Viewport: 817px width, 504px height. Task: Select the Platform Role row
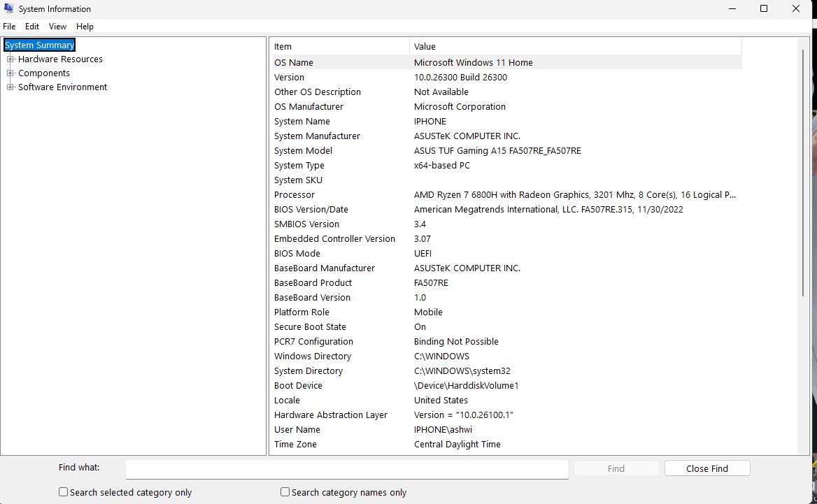click(x=507, y=312)
